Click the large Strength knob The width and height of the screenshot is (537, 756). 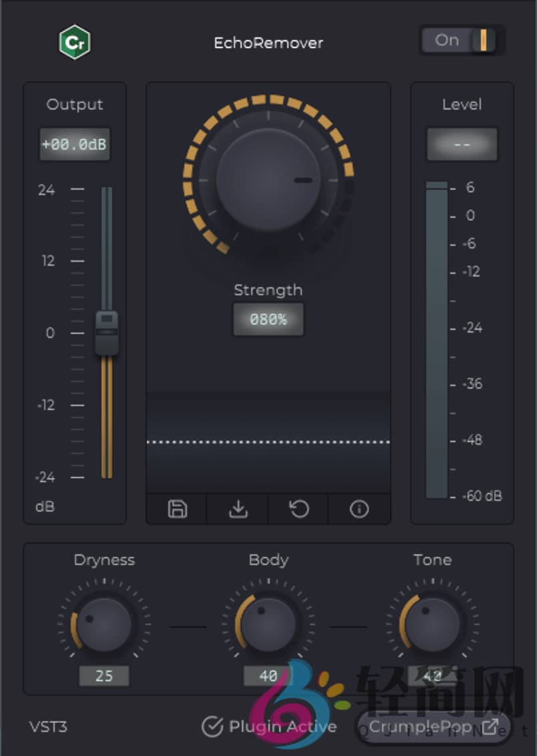coord(268,180)
